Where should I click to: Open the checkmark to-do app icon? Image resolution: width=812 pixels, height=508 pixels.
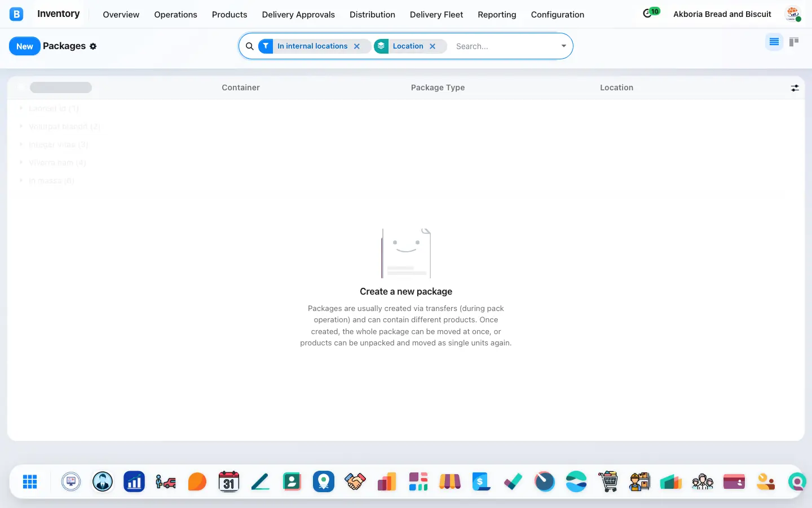click(x=513, y=481)
